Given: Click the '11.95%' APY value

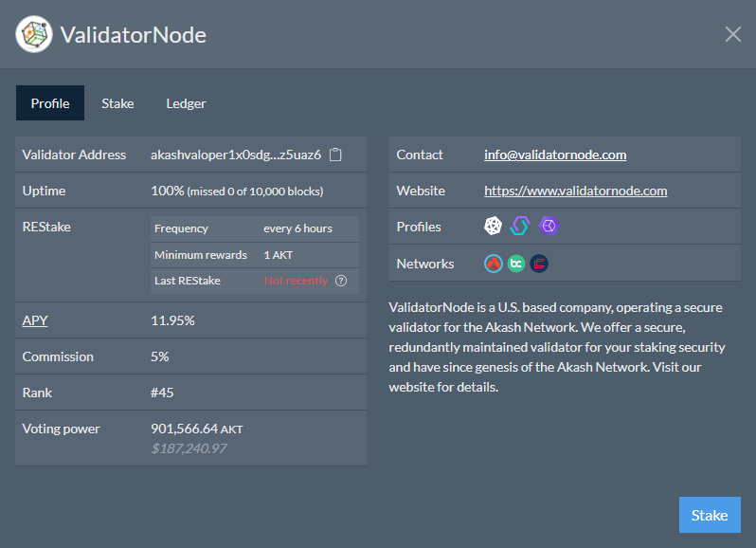Looking at the screenshot, I should pos(172,320).
